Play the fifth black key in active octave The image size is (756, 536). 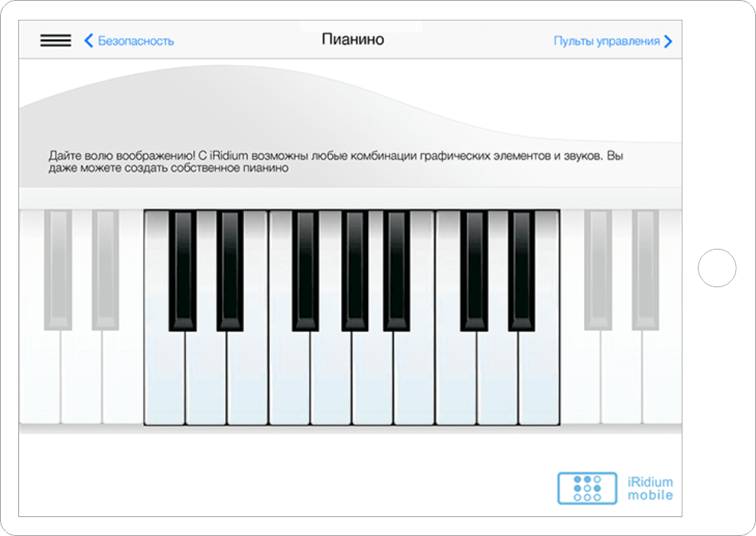point(397,270)
